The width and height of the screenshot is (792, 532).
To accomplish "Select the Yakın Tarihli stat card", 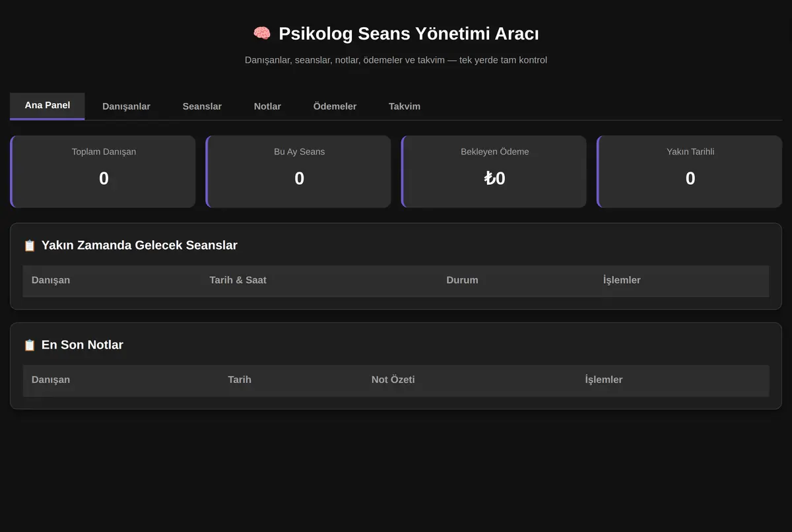I will (x=689, y=172).
